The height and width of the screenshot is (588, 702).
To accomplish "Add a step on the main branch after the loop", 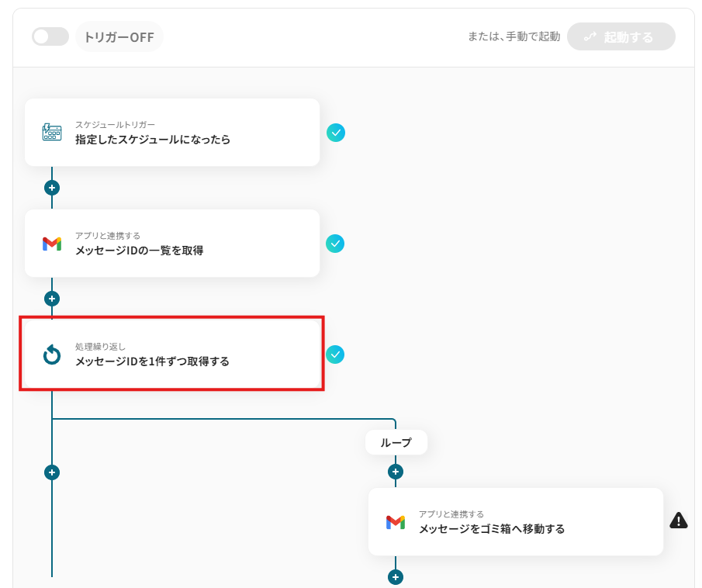I will (52, 472).
